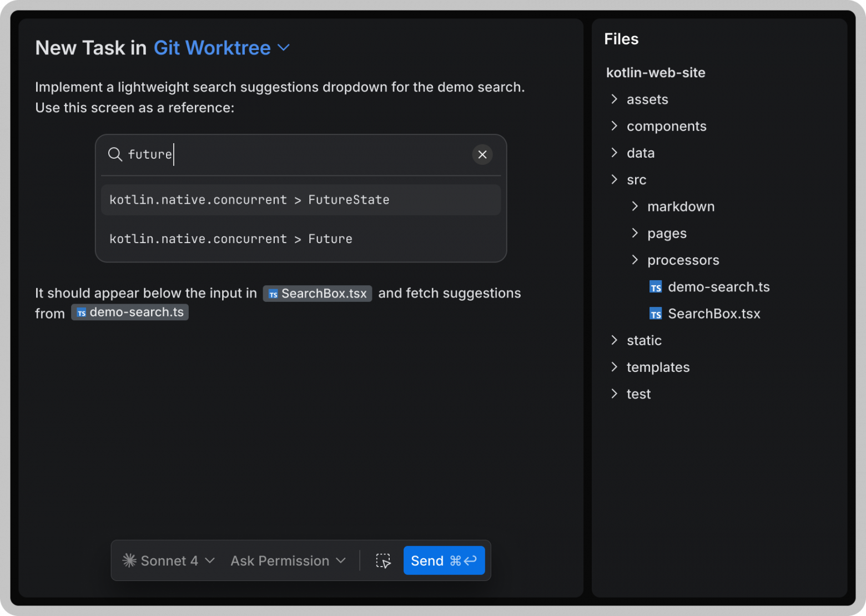Click the TypeScript icon beside SearchBox.tsx

(656, 314)
